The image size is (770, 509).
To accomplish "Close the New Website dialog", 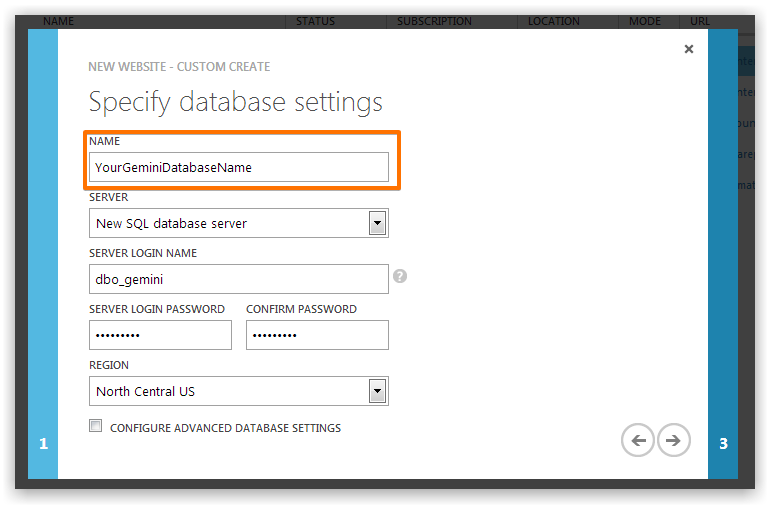I will coord(688,49).
